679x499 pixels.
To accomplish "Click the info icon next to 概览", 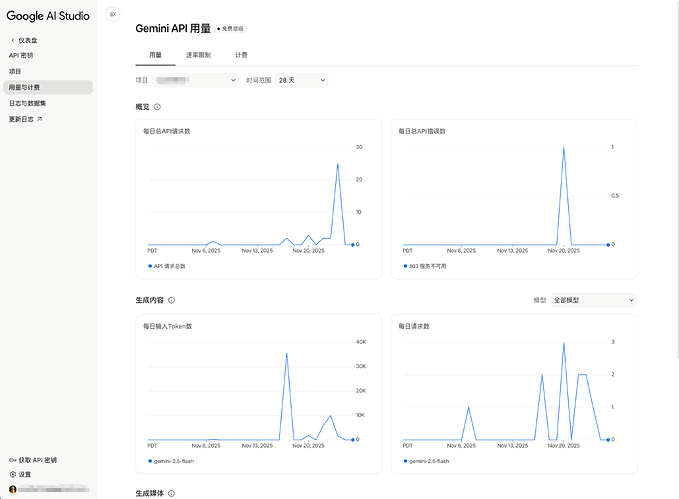I will click(158, 106).
